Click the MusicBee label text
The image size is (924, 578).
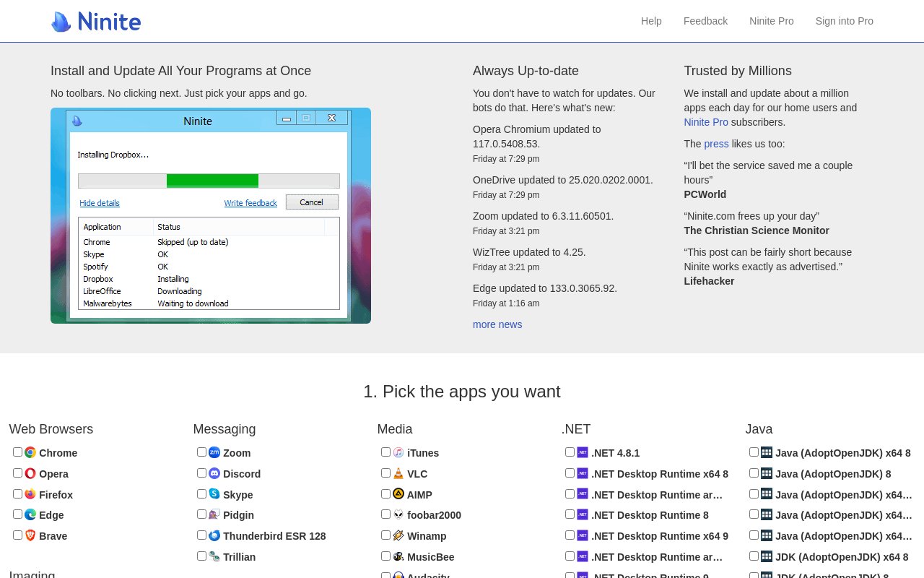(431, 557)
